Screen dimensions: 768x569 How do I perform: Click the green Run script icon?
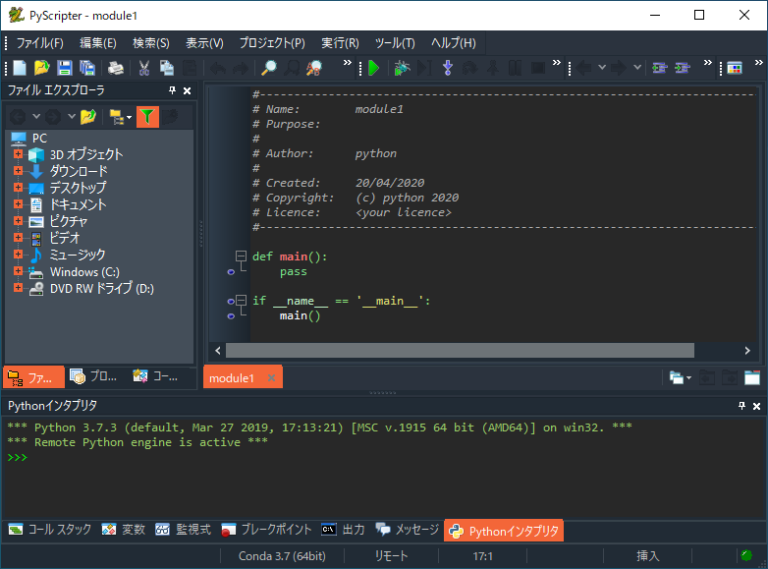pos(374,68)
